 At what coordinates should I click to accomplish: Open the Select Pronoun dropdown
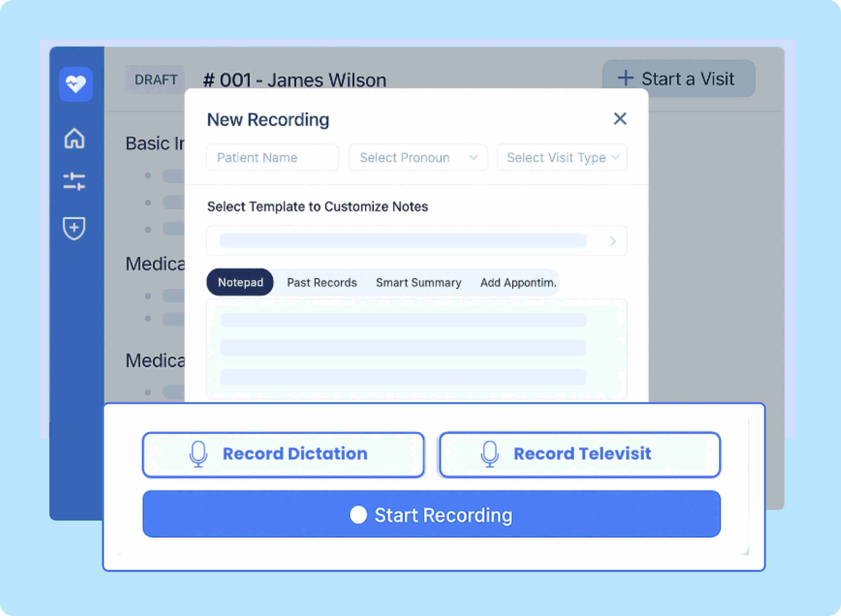coord(418,157)
